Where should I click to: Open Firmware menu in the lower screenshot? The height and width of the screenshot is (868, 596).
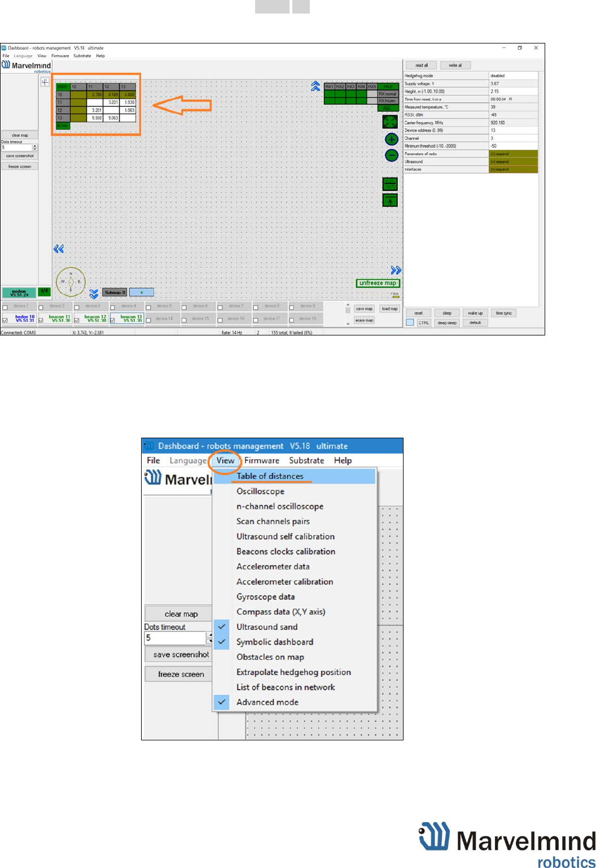point(262,460)
